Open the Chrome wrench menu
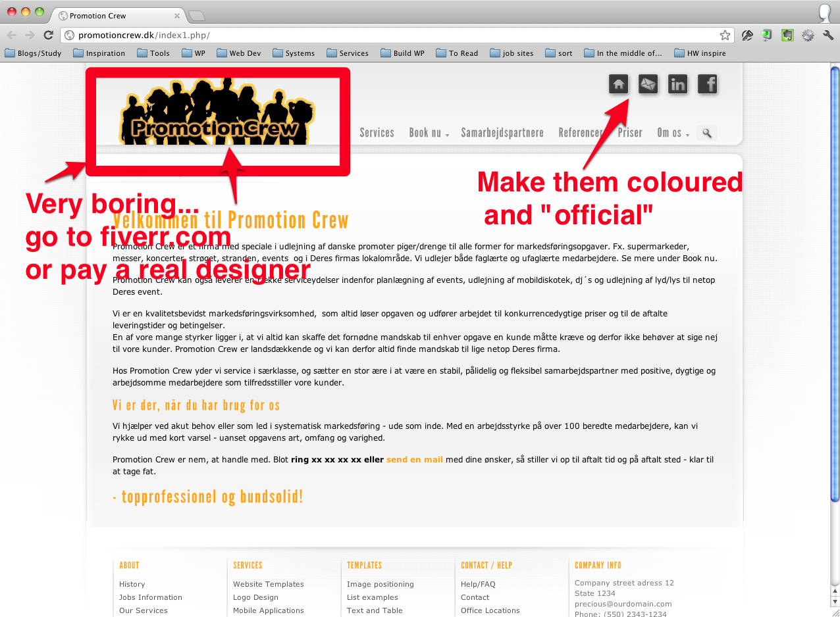Image resolution: width=840 pixels, height=617 pixels. click(828, 36)
